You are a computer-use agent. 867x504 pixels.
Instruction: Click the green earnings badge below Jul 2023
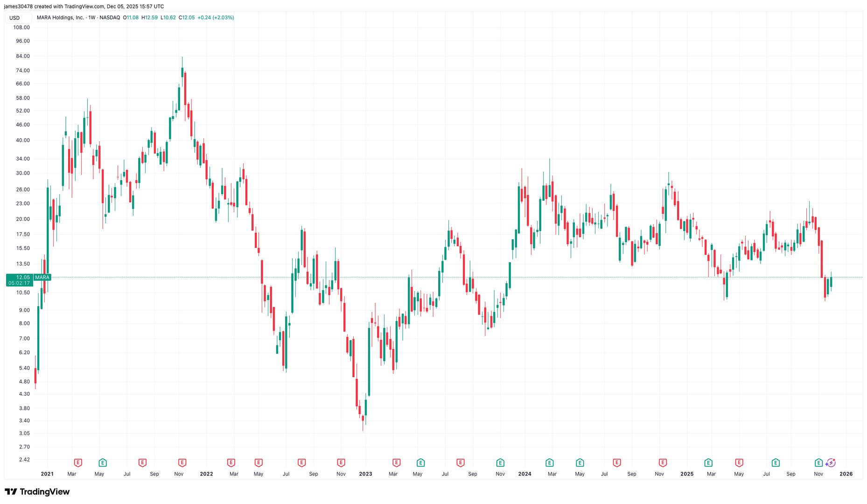(420, 462)
